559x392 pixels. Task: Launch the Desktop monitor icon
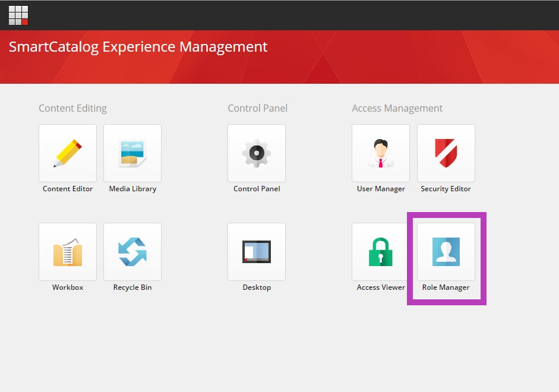pos(257,252)
